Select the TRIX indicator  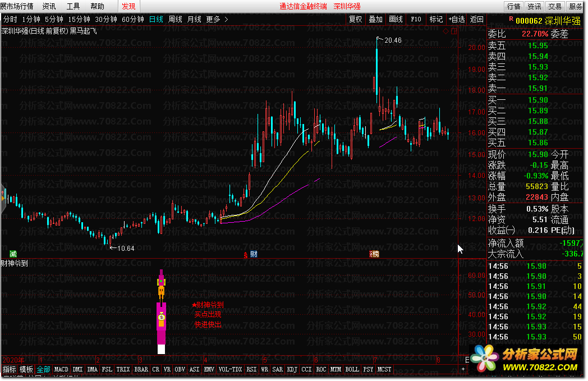point(123,369)
